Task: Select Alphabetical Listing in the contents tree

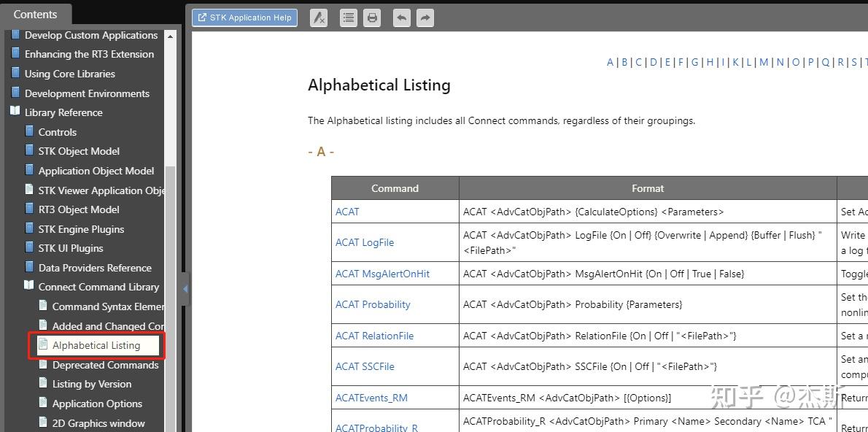Action: coord(96,345)
